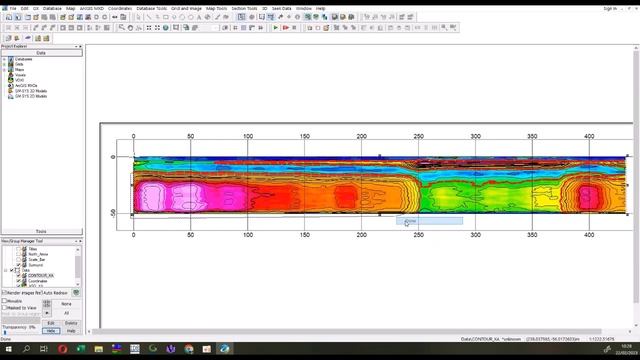Open the Map Tools menu
This screenshot has width=640, height=360.
point(216,8)
